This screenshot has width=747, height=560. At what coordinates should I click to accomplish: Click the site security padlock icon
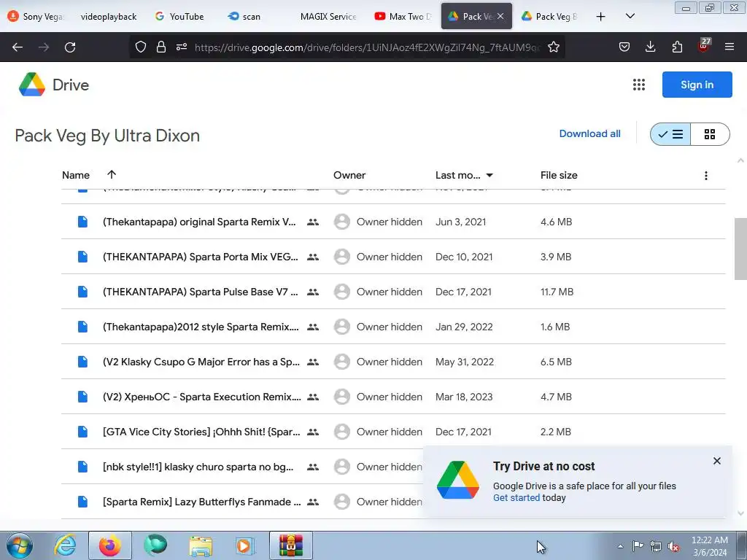[x=161, y=47]
